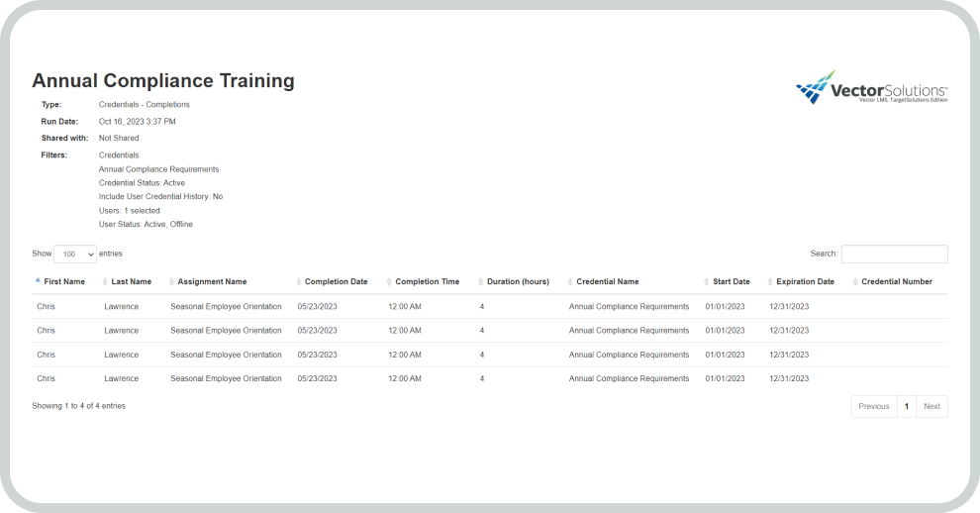Select first row's Seasonal Employee Orientation cell
980x513 pixels.
(226, 307)
